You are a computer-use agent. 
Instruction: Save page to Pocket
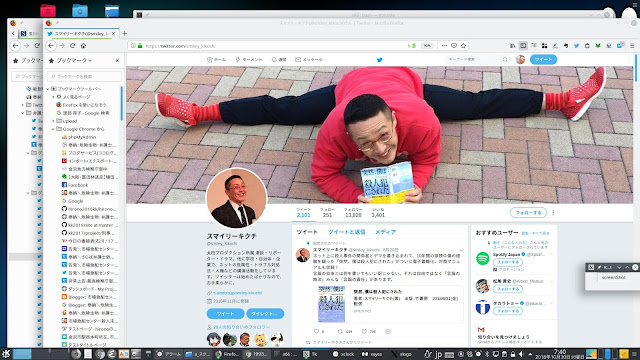click(454, 46)
